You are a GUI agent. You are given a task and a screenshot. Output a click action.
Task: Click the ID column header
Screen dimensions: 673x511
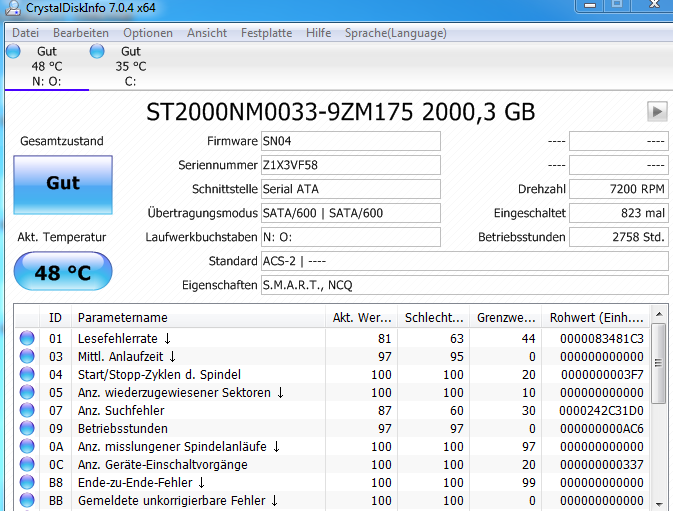(55, 317)
